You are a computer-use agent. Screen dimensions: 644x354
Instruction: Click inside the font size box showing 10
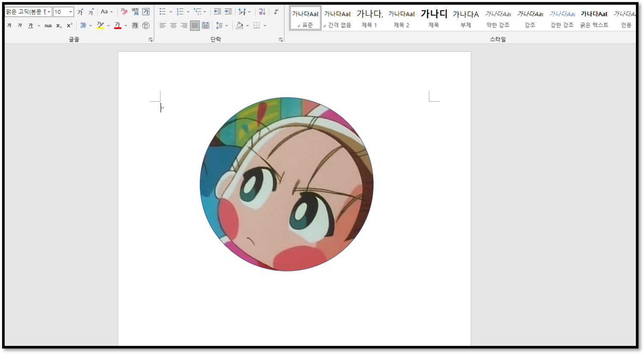(60, 12)
